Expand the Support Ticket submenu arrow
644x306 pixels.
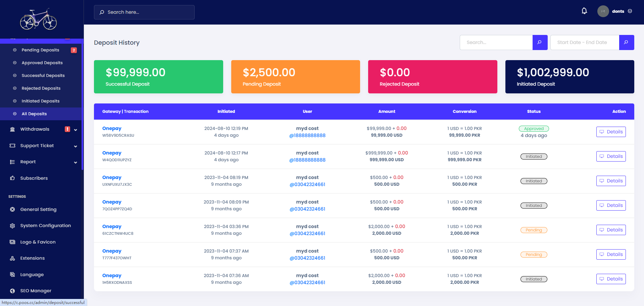coord(76,146)
